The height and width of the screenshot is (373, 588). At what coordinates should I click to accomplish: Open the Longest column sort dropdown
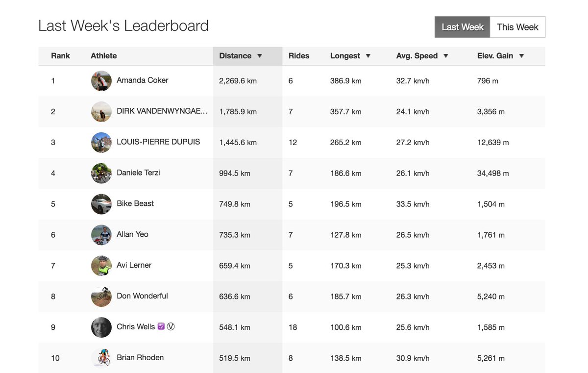[367, 55]
